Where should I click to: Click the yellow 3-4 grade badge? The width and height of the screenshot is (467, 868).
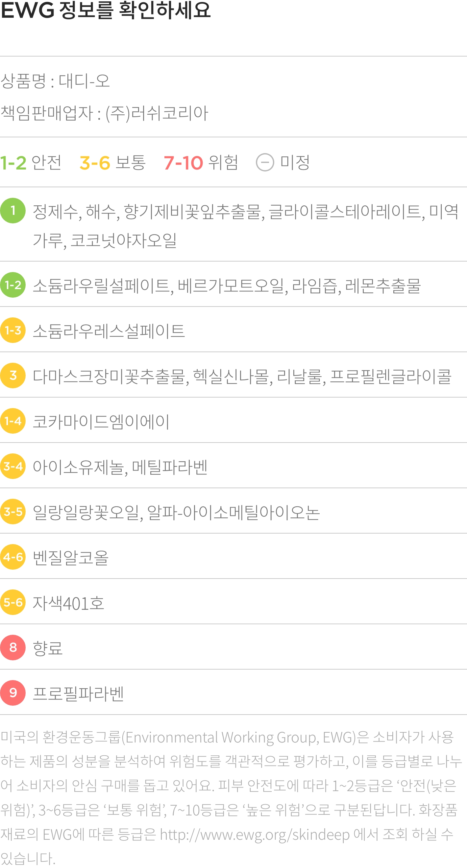click(13, 466)
